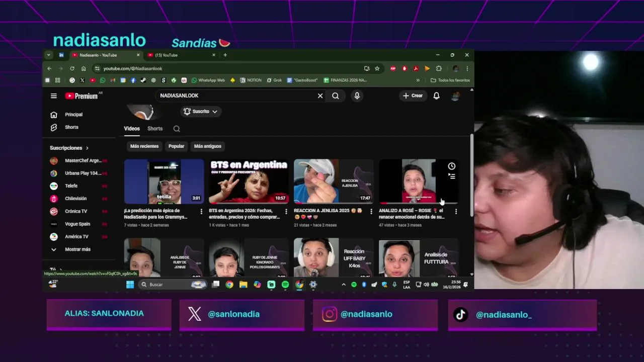Open Todos los favoritos folder
This screenshot has height=362, width=644.
click(x=450, y=80)
